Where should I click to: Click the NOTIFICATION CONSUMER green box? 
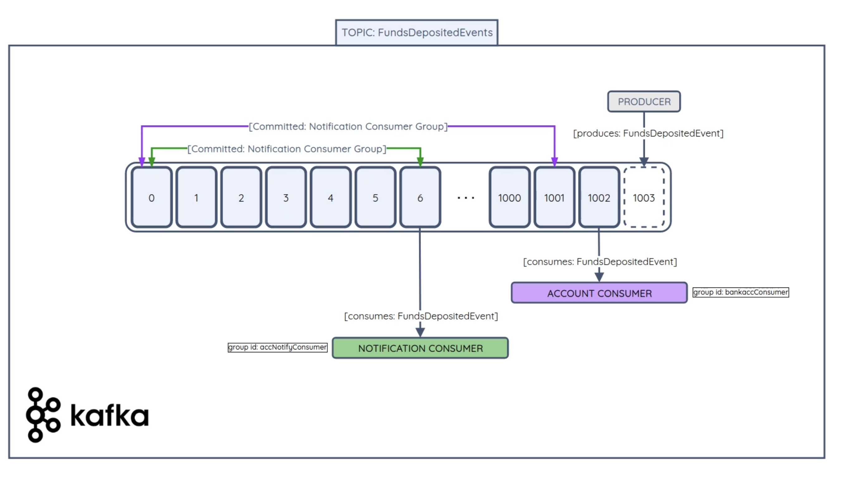[420, 348]
